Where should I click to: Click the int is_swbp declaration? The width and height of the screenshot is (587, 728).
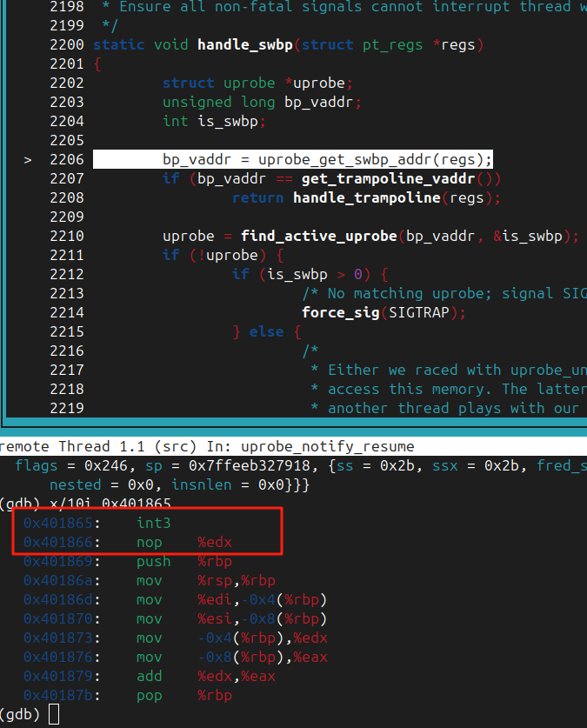214,121
